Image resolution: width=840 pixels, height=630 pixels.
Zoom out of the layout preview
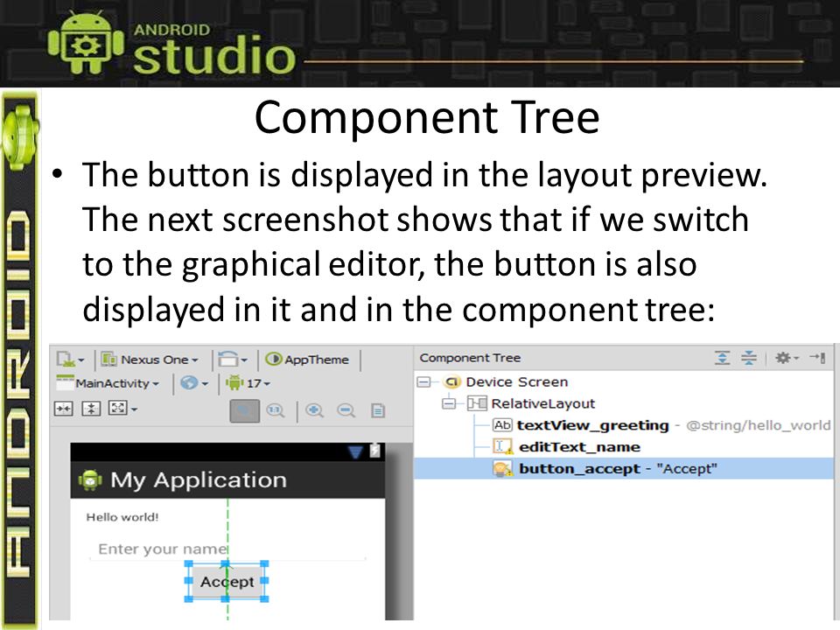(x=346, y=411)
